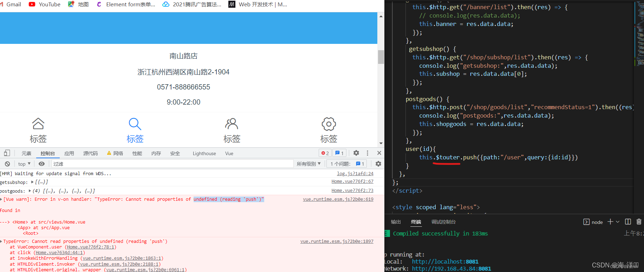Viewport: 644px width, 272px height.
Task: Switch to the 终端 terminal tab in VS Code
Action: [416, 222]
